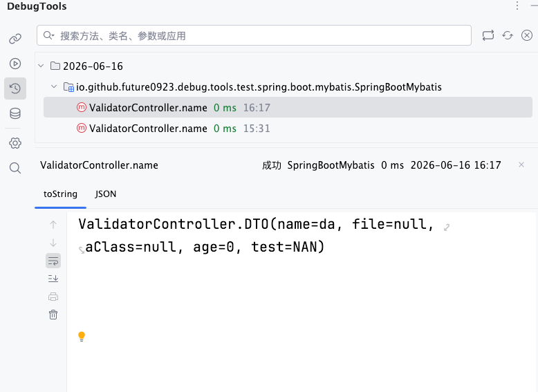Click the scroll up arrow in console gutter
Viewport: 538px width, 392px height.
pyautogui.click(x=53, y=225)
